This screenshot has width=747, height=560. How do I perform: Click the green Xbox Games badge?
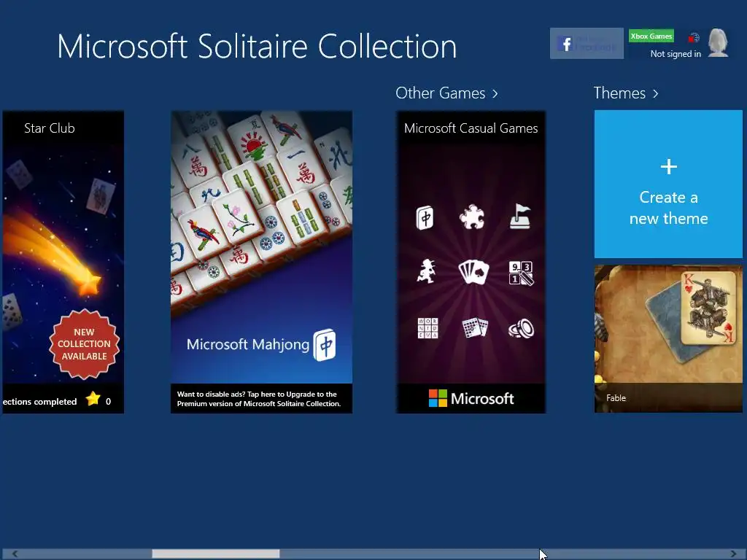(651, 36)
